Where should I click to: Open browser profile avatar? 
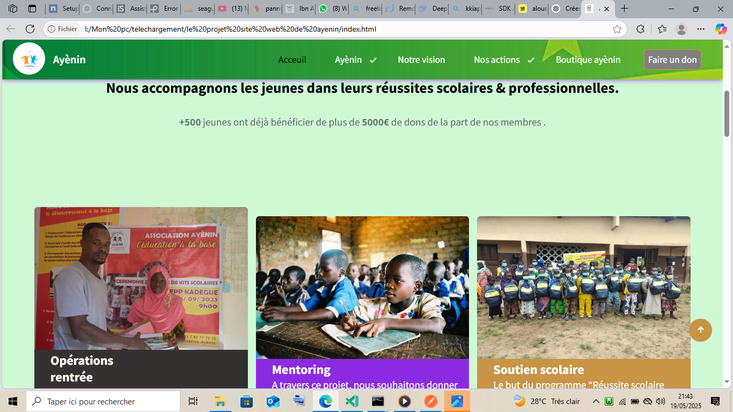[681, 29]
